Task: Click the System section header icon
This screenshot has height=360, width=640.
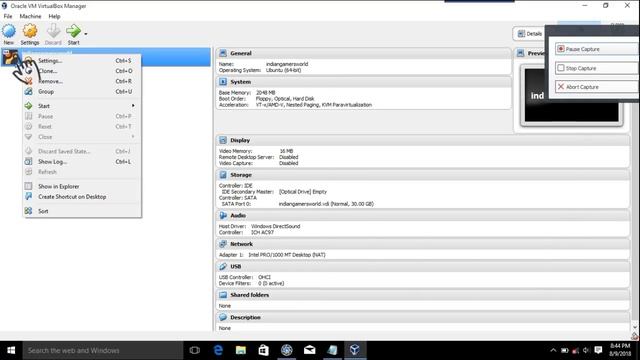Action: click(223, 82)
